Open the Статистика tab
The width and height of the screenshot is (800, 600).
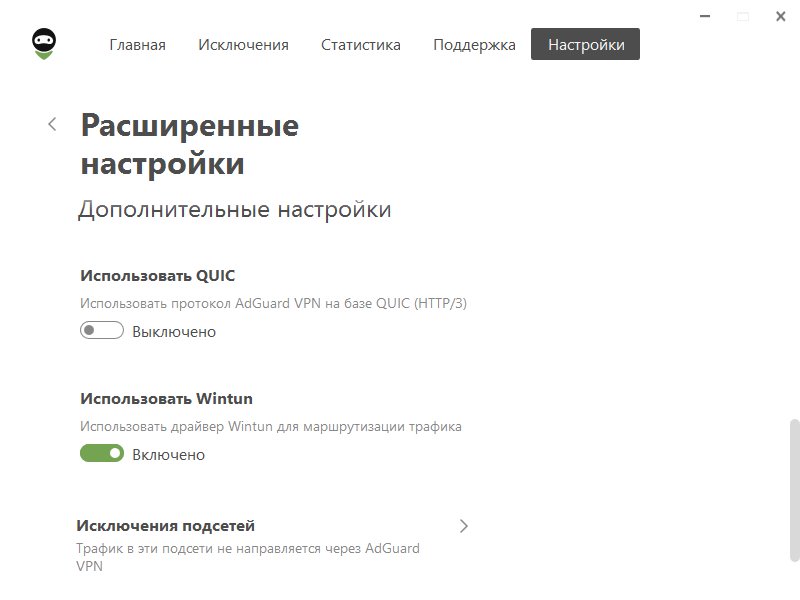pos(361,45)
